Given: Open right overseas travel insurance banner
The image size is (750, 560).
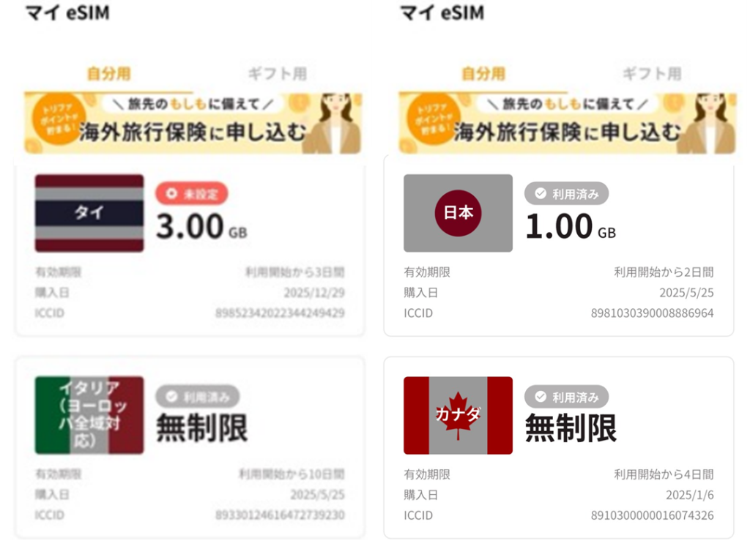Looking at the screenshot, I should tap(568, 123).
